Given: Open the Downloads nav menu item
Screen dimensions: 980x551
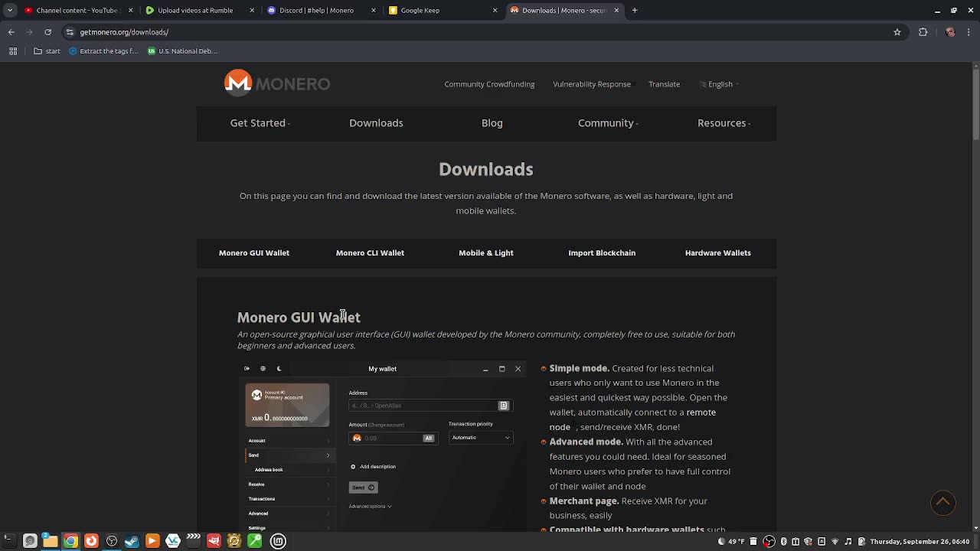Looking at the screenshot, I should 376,123.
